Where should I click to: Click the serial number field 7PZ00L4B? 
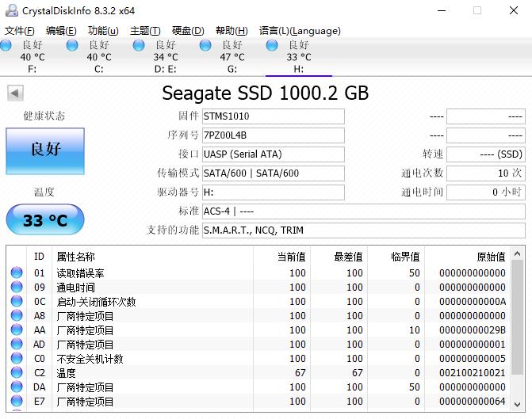click(x=274, y=135)
